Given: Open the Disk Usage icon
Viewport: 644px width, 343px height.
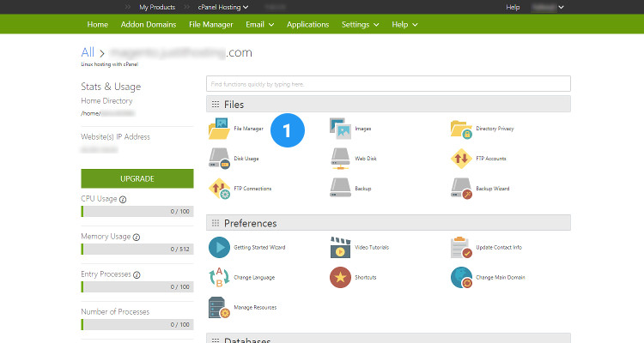Looking at the screenshot, I should click(219, 159).
